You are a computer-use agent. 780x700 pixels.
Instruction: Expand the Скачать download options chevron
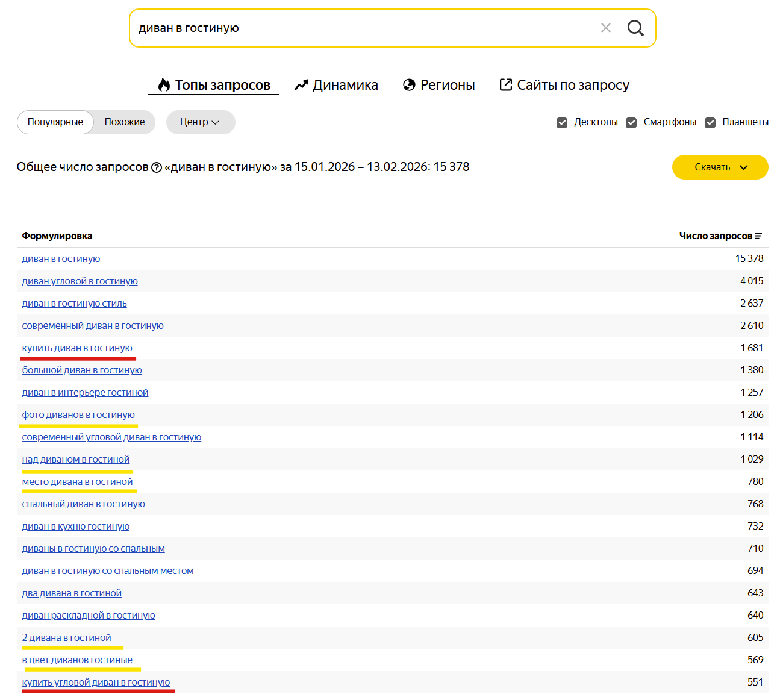tap(743, 167)
